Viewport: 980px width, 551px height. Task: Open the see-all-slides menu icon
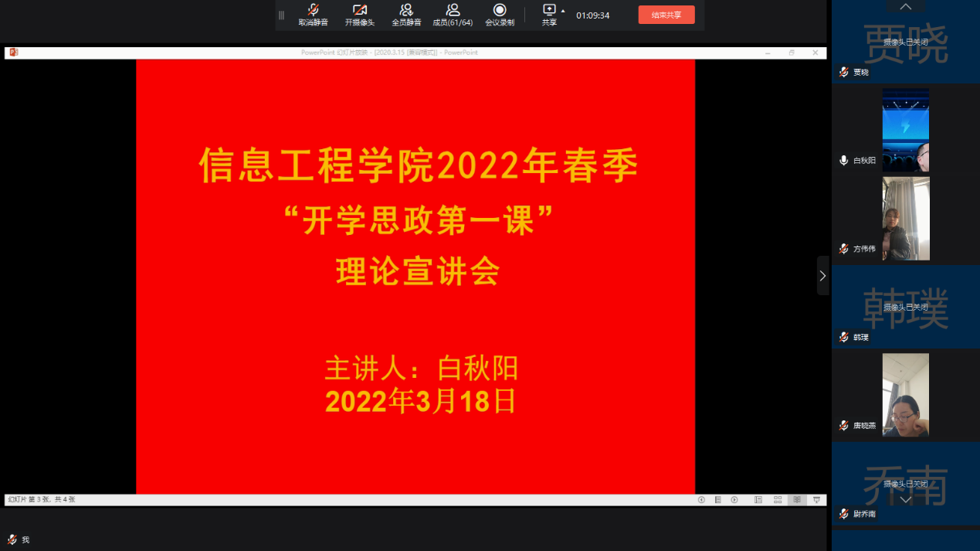(717, 500)
